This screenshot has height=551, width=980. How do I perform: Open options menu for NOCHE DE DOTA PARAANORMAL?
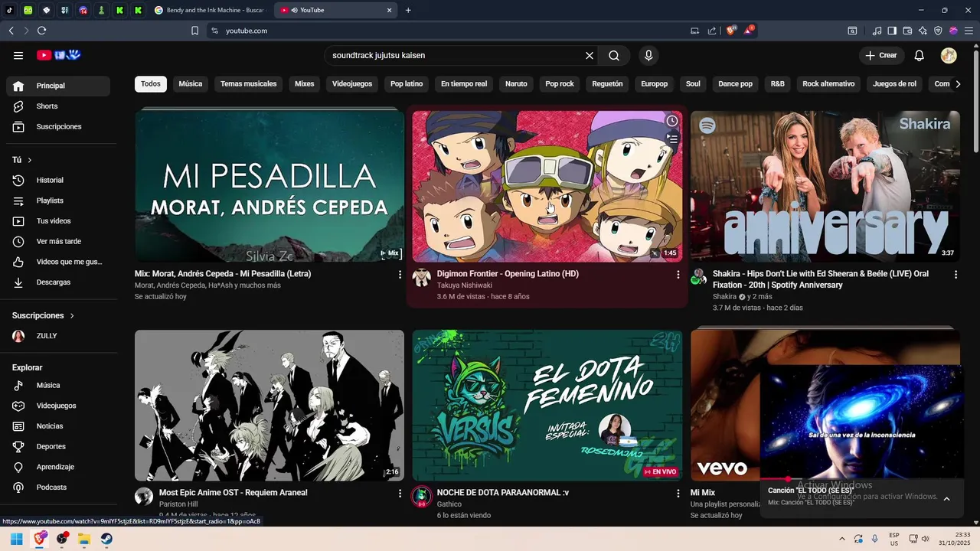(x=678, y=494)
